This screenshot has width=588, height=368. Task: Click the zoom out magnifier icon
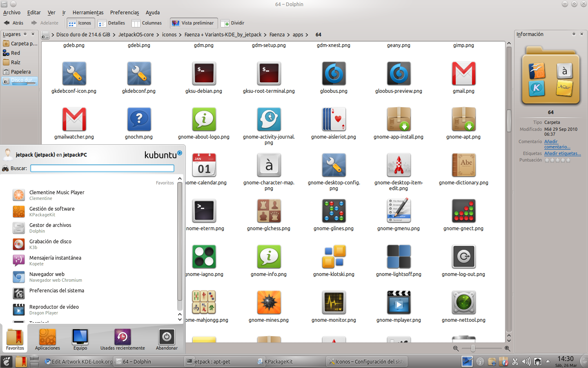(456, 348)
